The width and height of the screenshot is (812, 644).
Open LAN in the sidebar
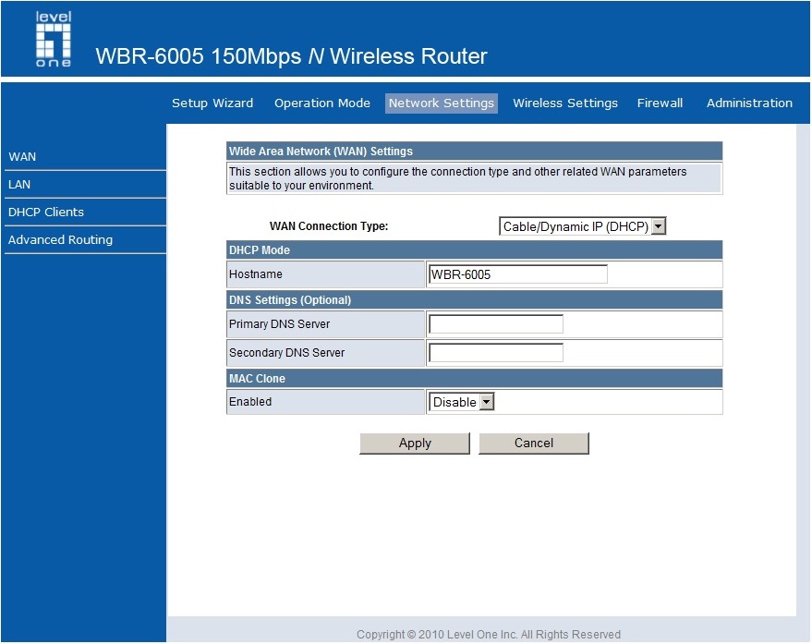19,185
